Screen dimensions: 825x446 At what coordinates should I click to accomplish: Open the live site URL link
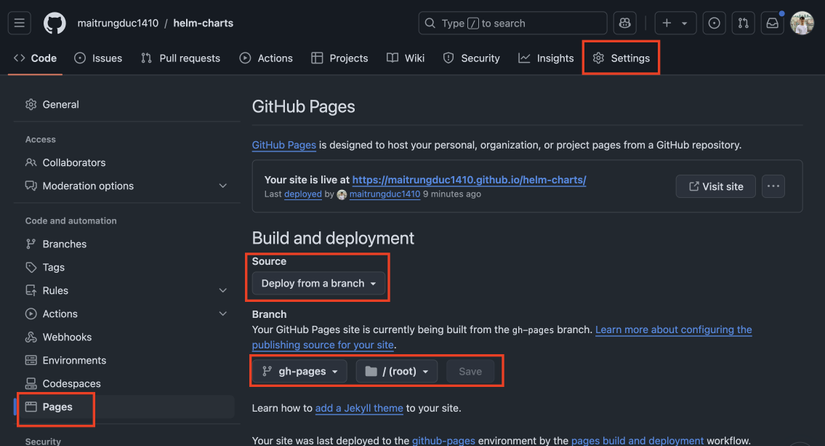469,180
